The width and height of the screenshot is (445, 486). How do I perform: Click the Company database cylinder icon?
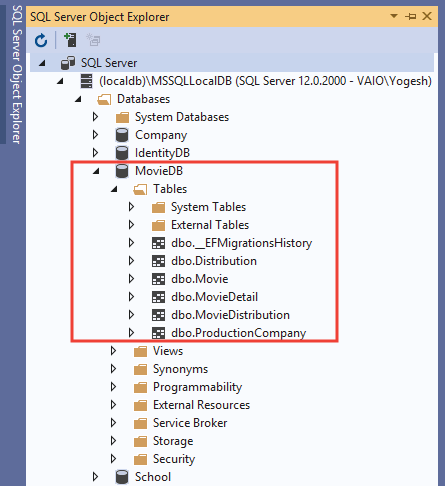pyautogui.click(x=122, y=135)
